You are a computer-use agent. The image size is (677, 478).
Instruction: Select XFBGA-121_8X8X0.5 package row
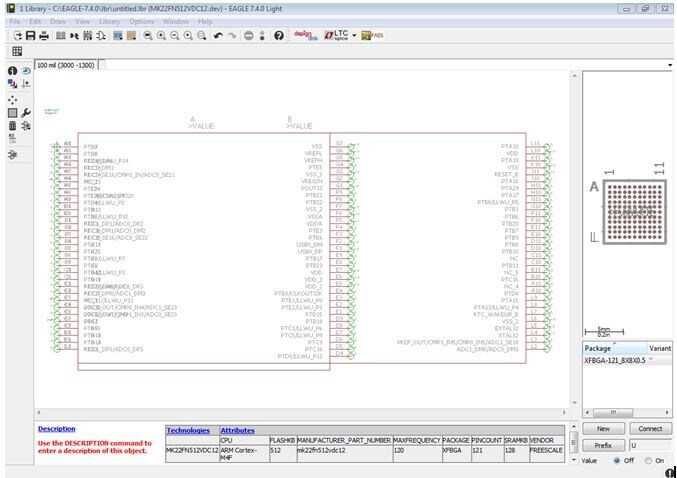point(614,359)
